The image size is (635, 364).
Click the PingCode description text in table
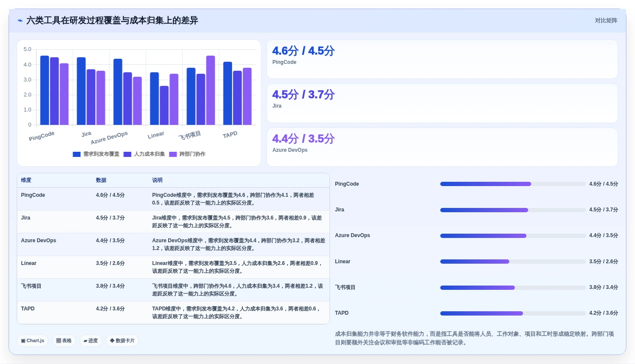(234, 199)
